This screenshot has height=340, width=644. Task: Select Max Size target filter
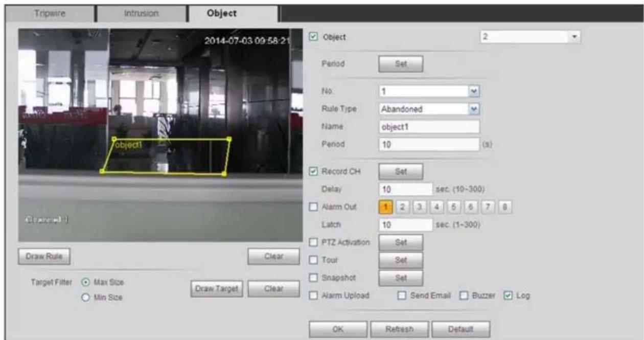[85, 282]
